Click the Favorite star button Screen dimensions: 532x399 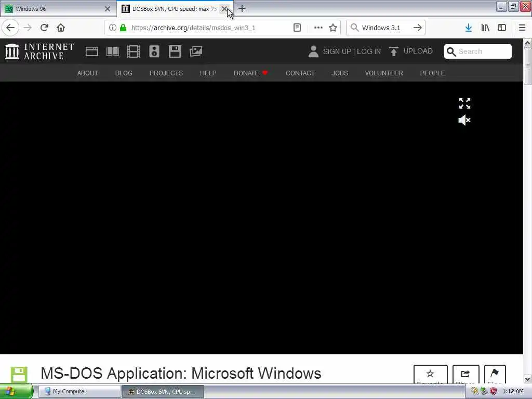click(x=430, y=375)
